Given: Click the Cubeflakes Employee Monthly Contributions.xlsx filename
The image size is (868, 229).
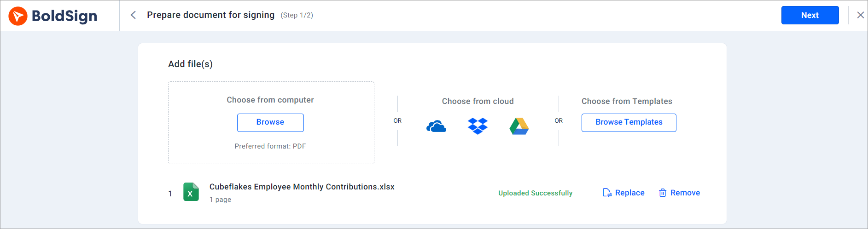Looking at the screenshot, I should (x=302, y=187).
